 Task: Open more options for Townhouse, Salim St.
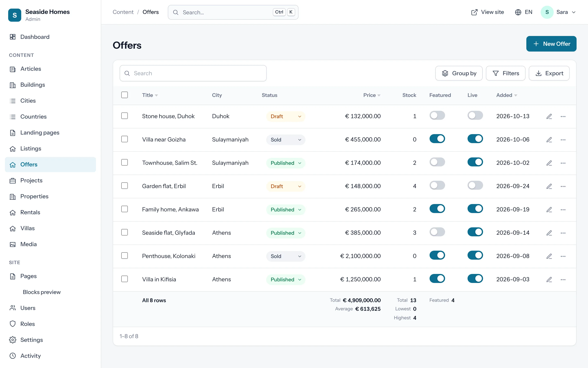coord(563,163)
